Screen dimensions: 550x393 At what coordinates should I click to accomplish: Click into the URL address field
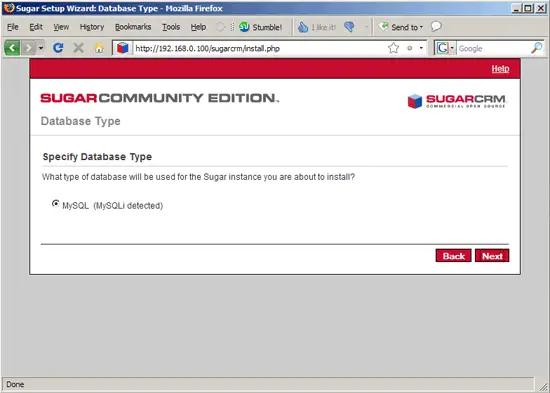point(260,48)
